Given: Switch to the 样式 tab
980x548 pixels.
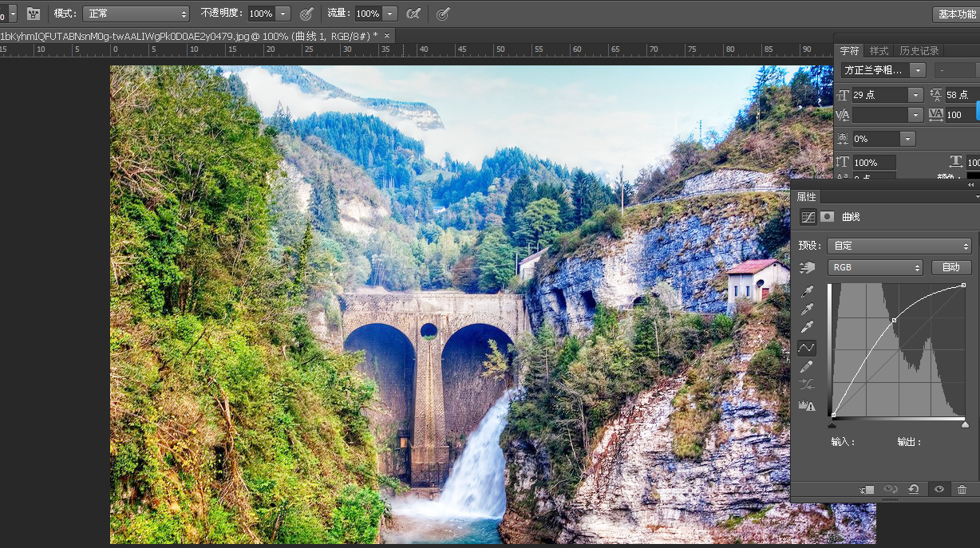Looking at the screenshot, I should 879,50.
